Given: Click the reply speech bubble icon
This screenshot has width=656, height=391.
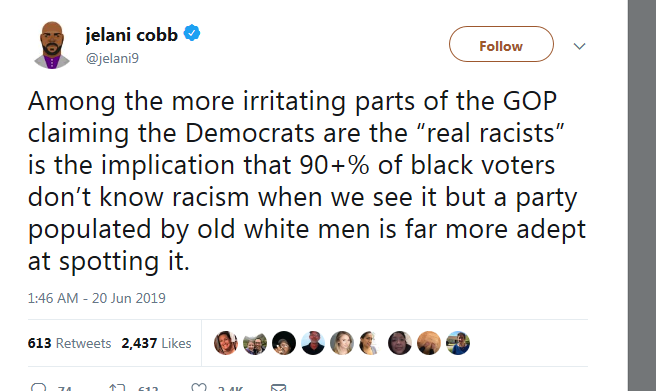Looking at the screenshot, I should [38, 387].
